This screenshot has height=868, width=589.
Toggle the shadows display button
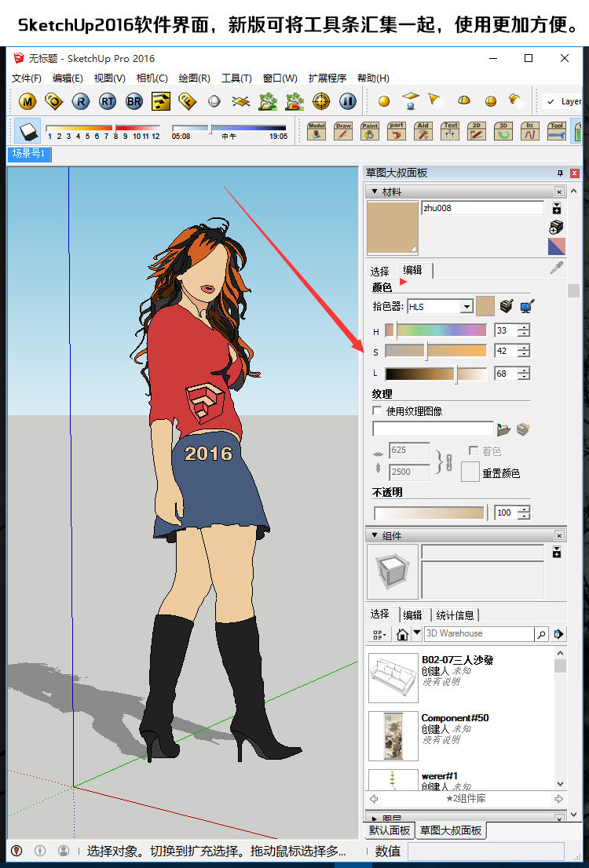click(27, 130)
